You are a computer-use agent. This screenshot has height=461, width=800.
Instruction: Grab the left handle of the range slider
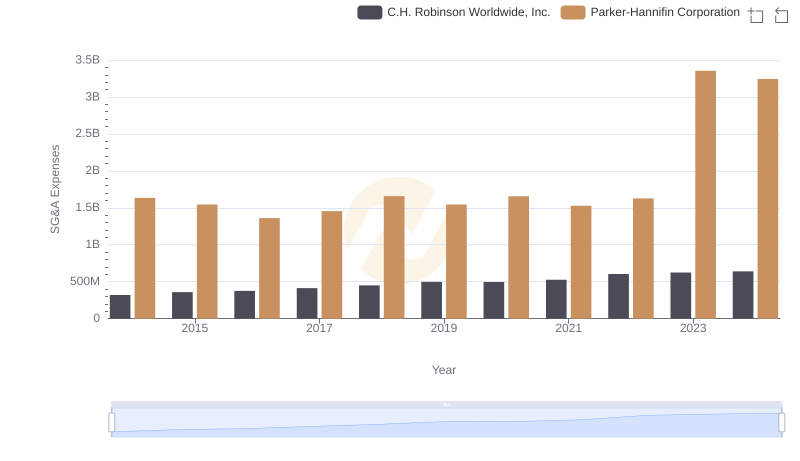click(112, 422)
